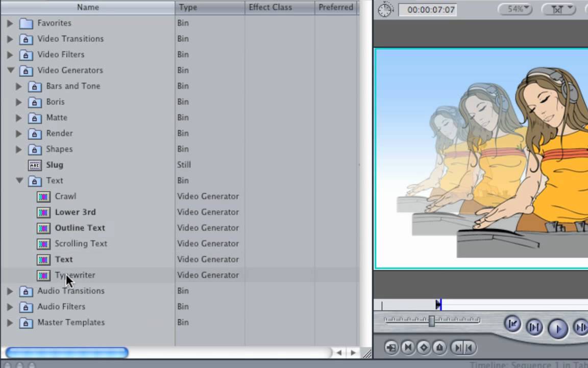Click the Match Frame button in Viewer
This screenshot has height=368, width=588.
click(391, 348)
